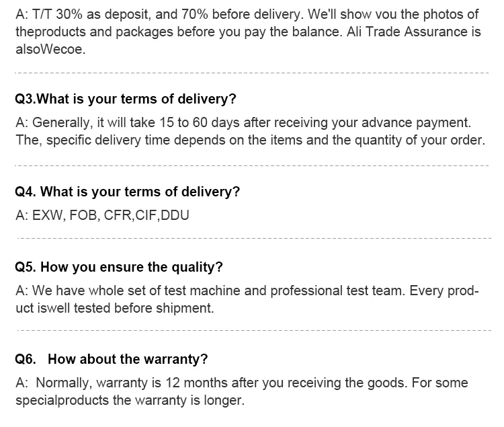The width and height of the screenshot is (504, 427).
Task: Click the dashed separator above Q3
Action: tap(251, 73)
